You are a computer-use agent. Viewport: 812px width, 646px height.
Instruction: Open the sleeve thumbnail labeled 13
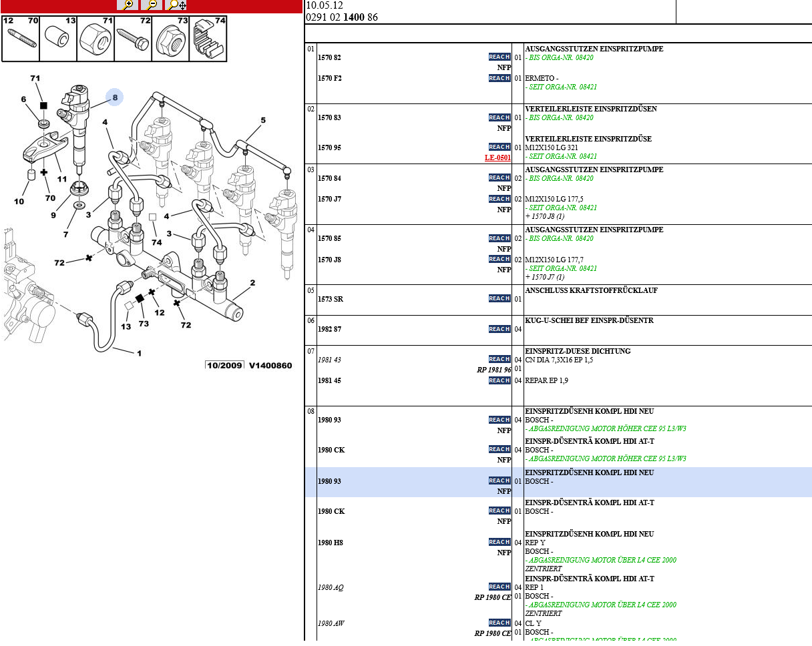[x=58, y=39]
